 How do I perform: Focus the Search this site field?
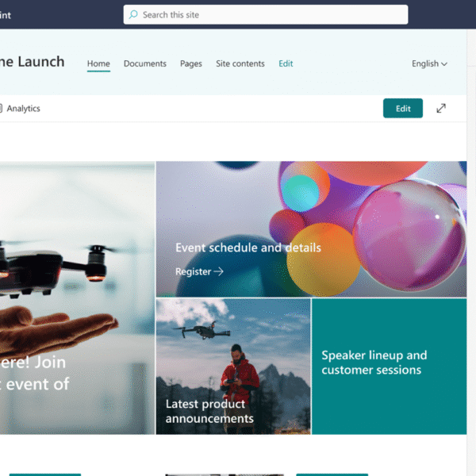coord(266,14)
